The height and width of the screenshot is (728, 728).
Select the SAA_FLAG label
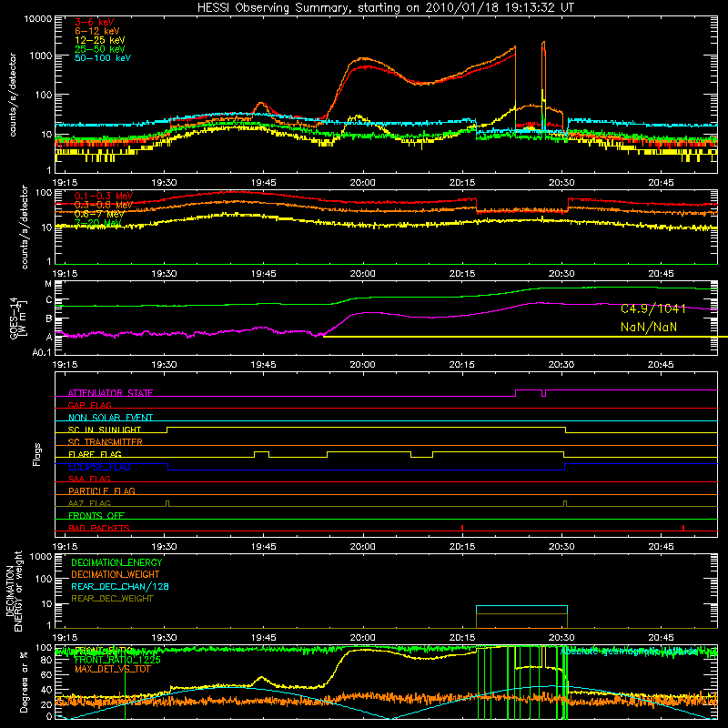(x=89, y=479)
